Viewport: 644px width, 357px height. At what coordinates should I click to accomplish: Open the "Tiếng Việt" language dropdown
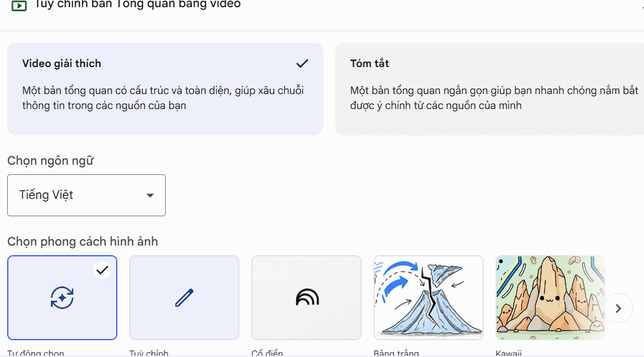(x=86, y=195)
